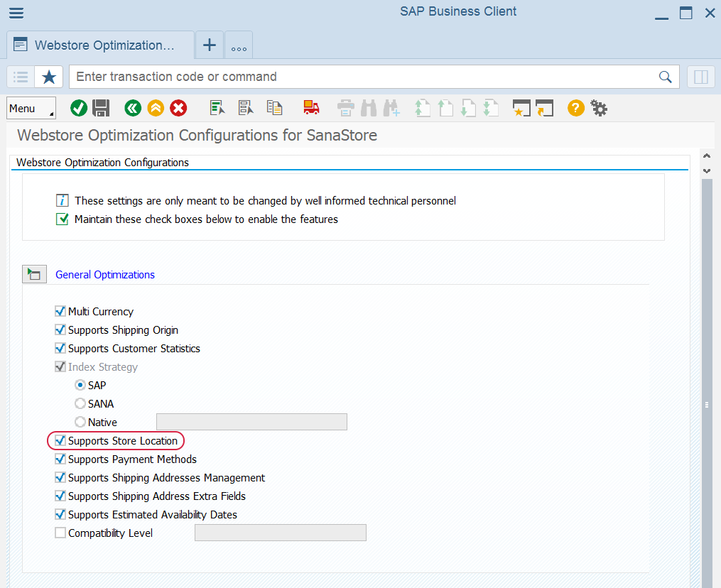Screen dimensions: 721x588
Task: Select the Native index strategy radio button
Action: [x=80, y=422]
